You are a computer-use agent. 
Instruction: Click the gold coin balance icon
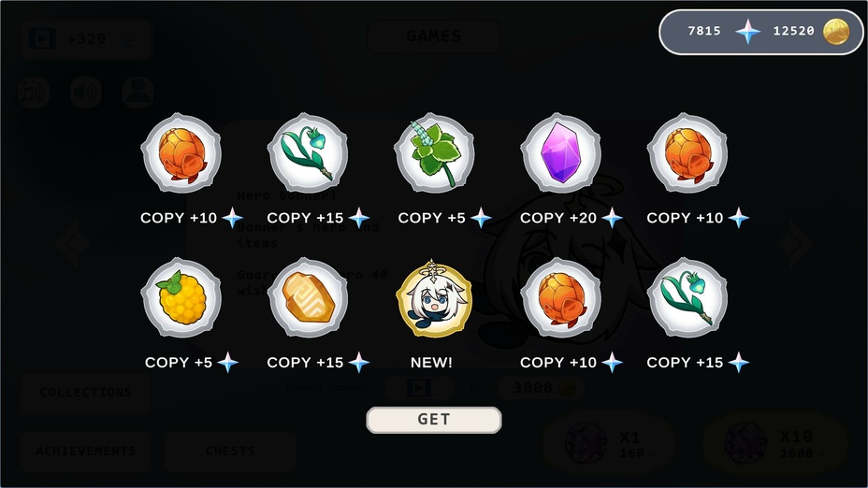(836, 32)
